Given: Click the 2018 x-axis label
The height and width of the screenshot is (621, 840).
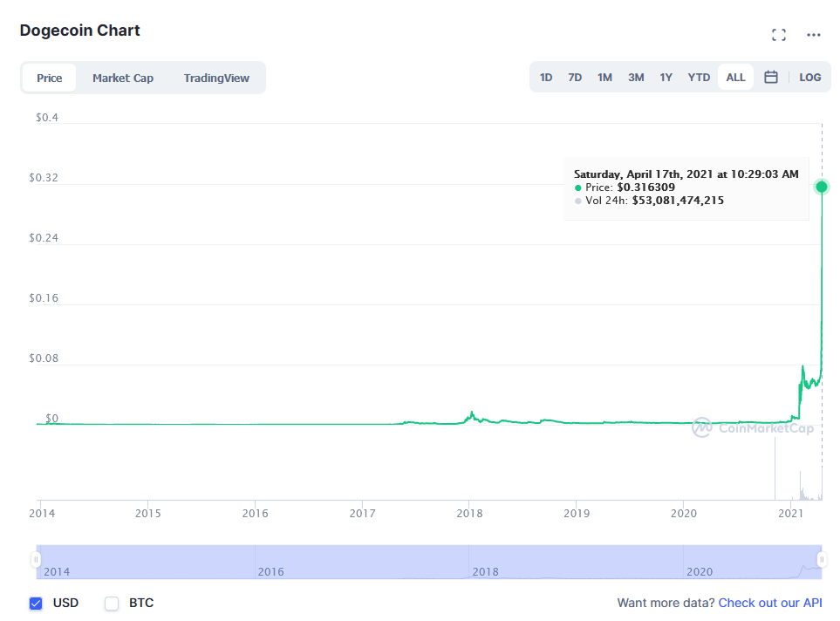Looking at the screenshot, I should 469,514.
